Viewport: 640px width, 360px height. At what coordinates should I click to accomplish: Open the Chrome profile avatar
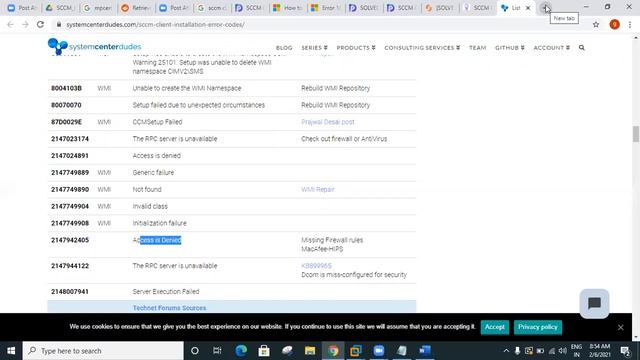614,24
